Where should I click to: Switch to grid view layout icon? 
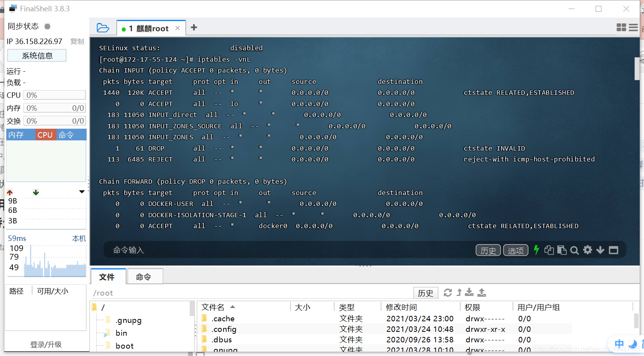[621, 27]
